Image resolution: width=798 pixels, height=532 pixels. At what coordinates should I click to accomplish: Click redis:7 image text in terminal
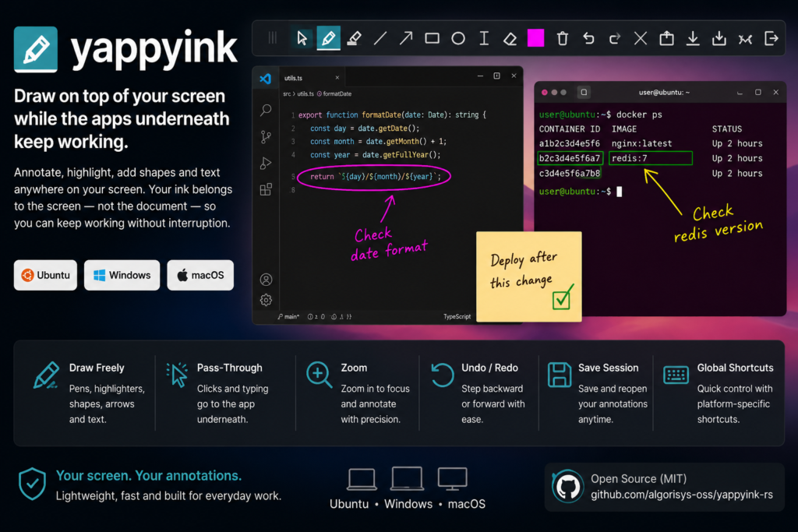(630, 158)
